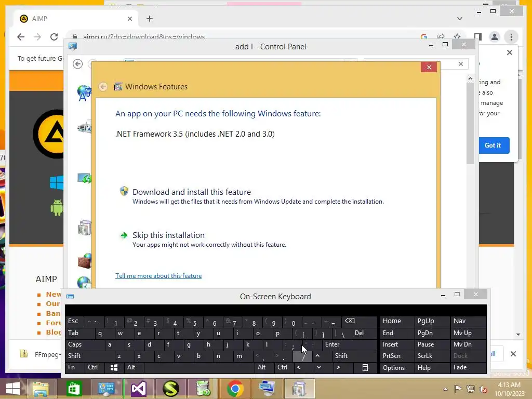This screenshot has width=532, height=399.
Task: Open new tab in Chrome
Action: (x=150, y=19)
